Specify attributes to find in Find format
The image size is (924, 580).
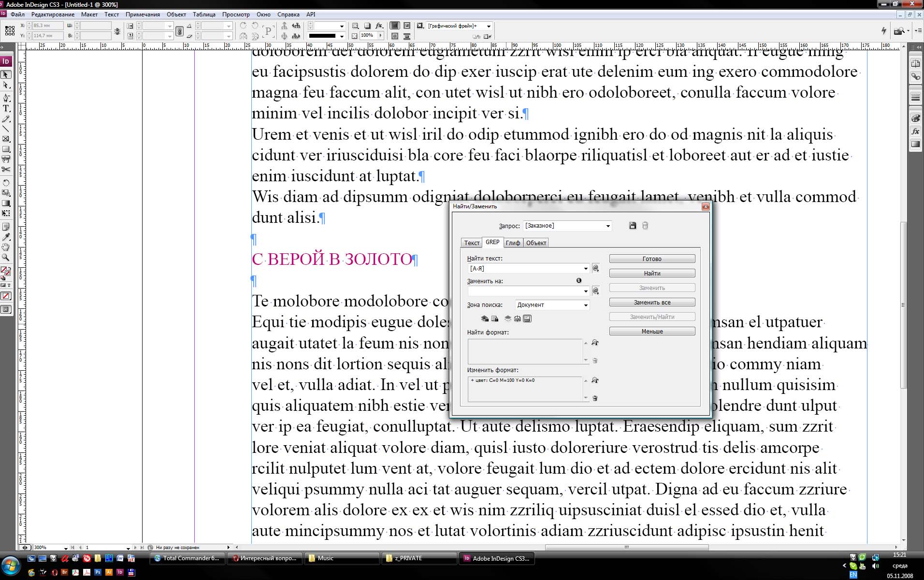pos(595,343)
